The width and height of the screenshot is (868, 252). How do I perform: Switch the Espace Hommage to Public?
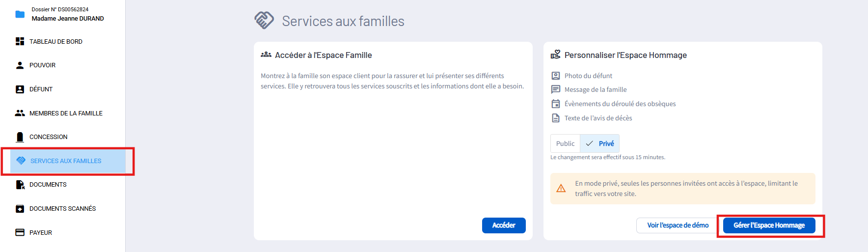point(565,143)
